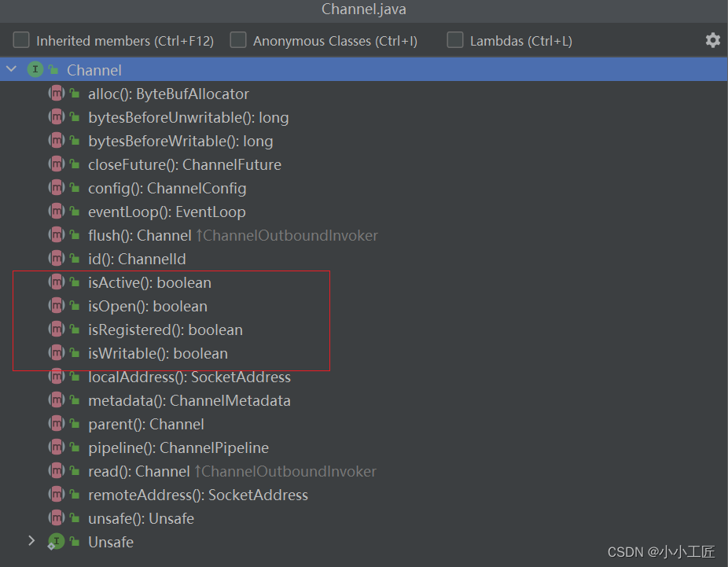The height and width of the screenshot is (567, 728).
Task: Select flush(): Channel method entry
Action: click(x=139, y=235)
